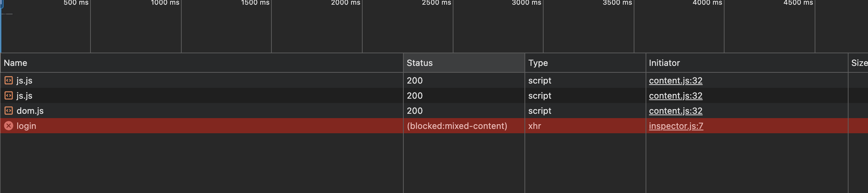Screen dimensions: 868x193
Task: Select the dom.js request name
Action: coord(30,111)
